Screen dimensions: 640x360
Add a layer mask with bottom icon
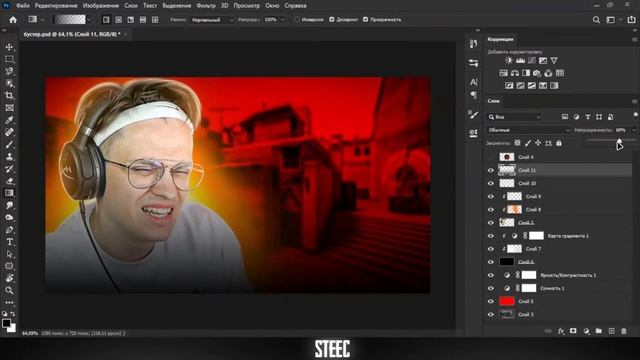click(x=573, y=331)
